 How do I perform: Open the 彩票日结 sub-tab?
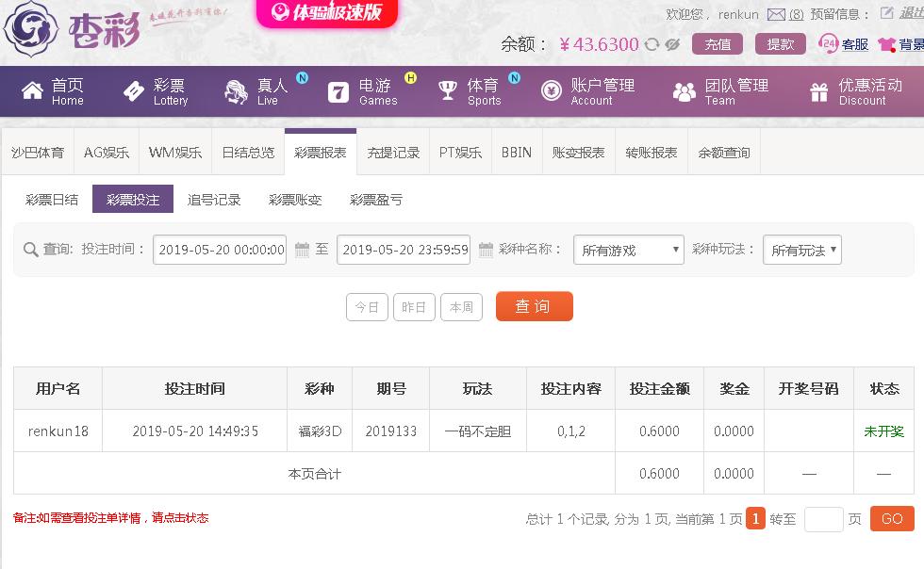click(52, 200)
